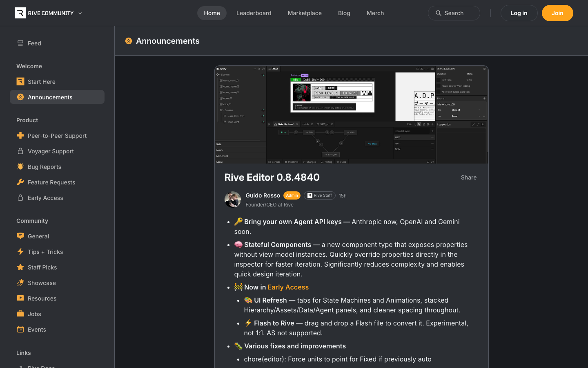
Task: Click the Feature Requests wrench icon
Action: click(20, 182)
